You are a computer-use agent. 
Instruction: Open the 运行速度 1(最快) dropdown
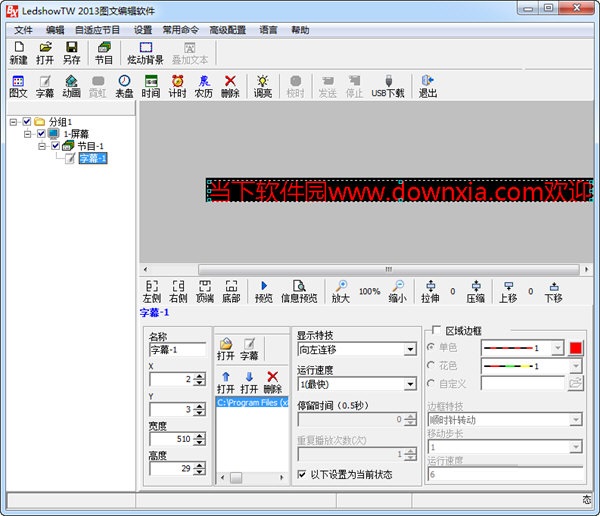[410, 384]
